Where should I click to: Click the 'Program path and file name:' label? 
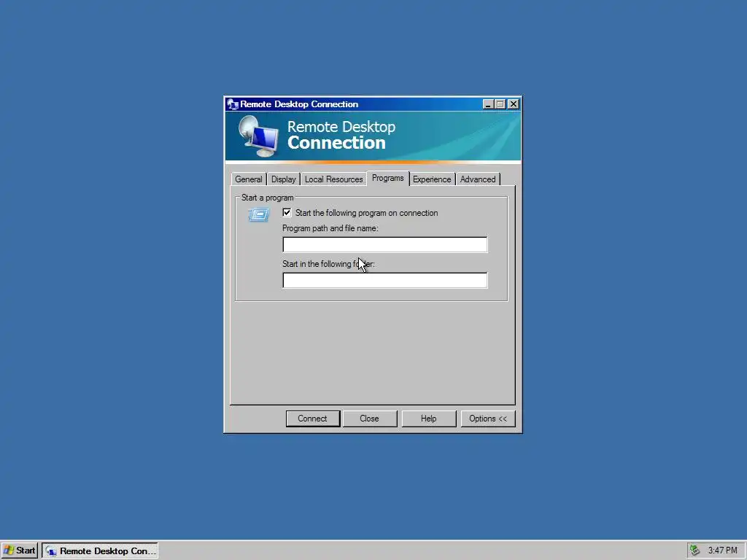[330, 228]
